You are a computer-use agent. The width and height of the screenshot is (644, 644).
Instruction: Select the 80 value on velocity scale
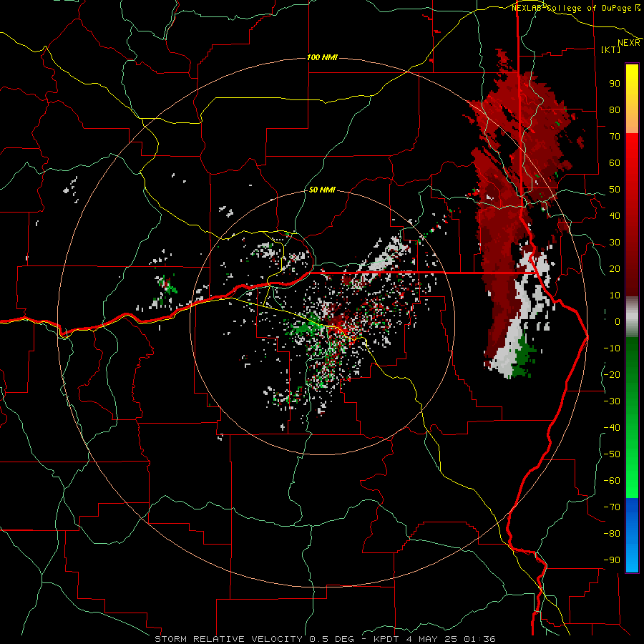click(615, 109)
